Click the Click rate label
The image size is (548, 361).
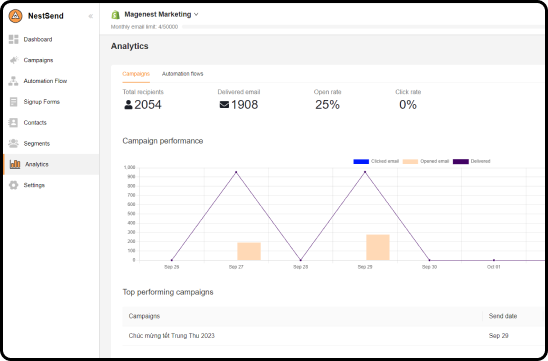[408, 92]
